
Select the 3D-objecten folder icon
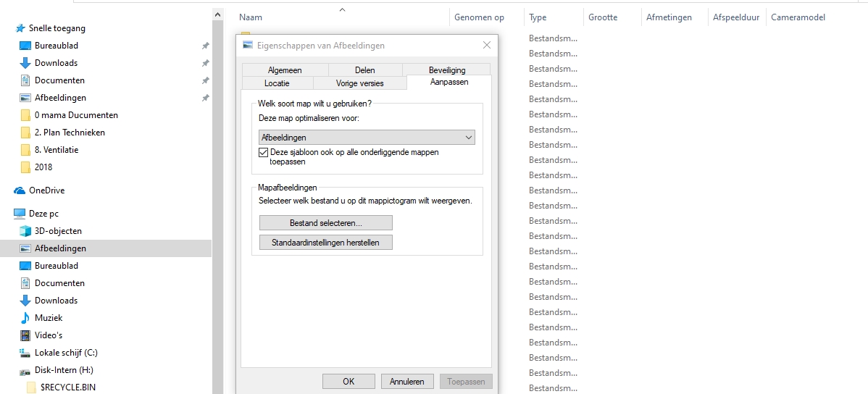(x=25, y=231)
